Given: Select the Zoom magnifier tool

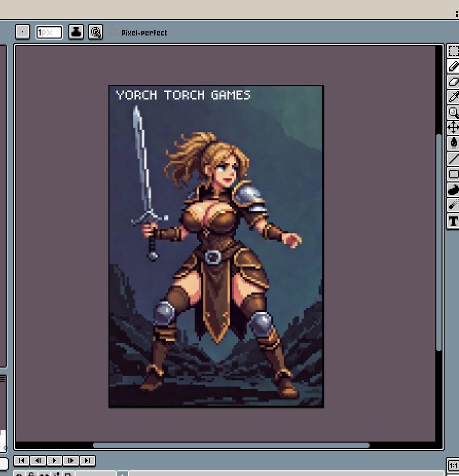Looking at the screenshot, I should pos(453,113).
